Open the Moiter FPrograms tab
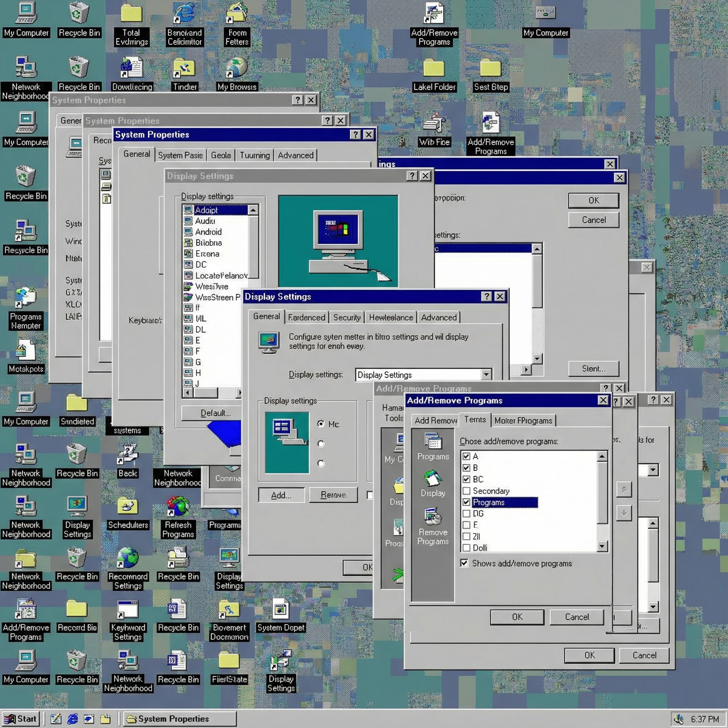The image size is (728, 728). coord(523,421)
